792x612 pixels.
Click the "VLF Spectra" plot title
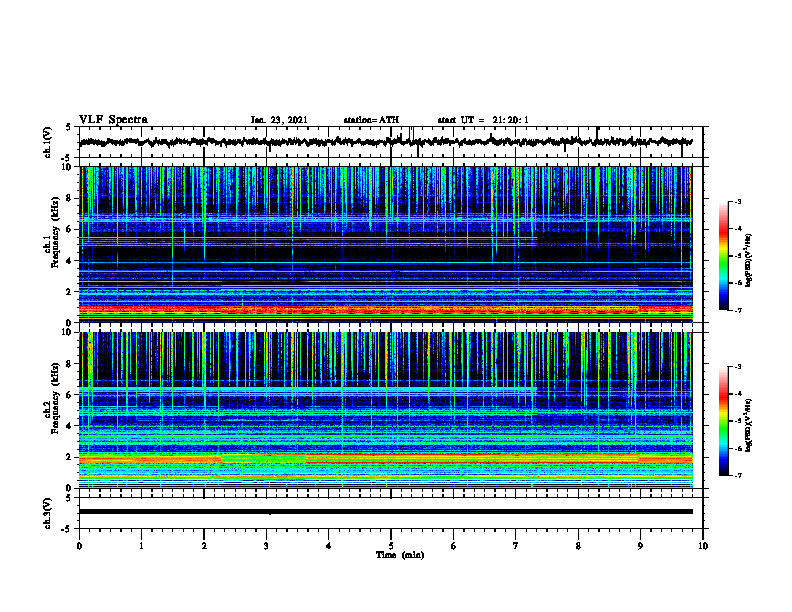coord(113,119)
